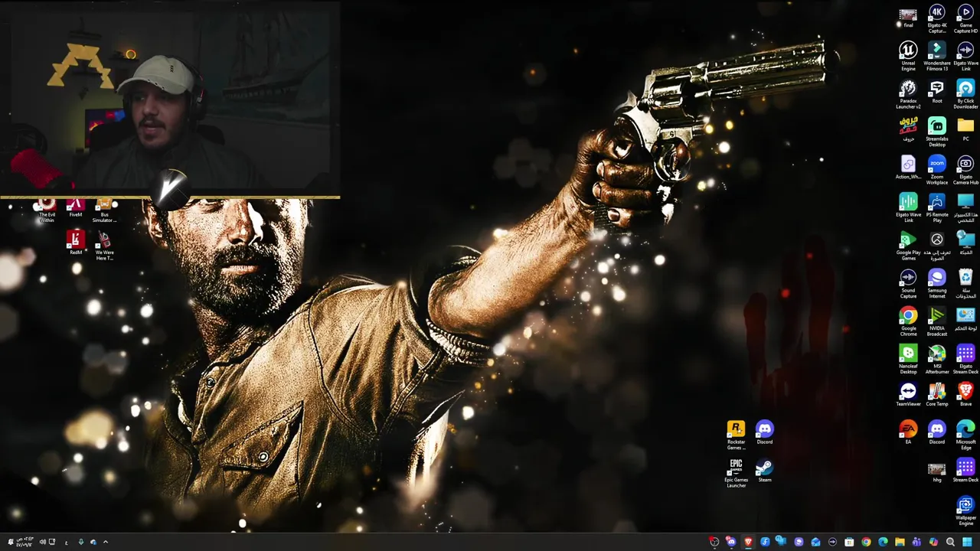Screen dimensions: 980x551
Task: Open Elgato Stream Deck beside MSI Afterburner
Action: point(965,358)
